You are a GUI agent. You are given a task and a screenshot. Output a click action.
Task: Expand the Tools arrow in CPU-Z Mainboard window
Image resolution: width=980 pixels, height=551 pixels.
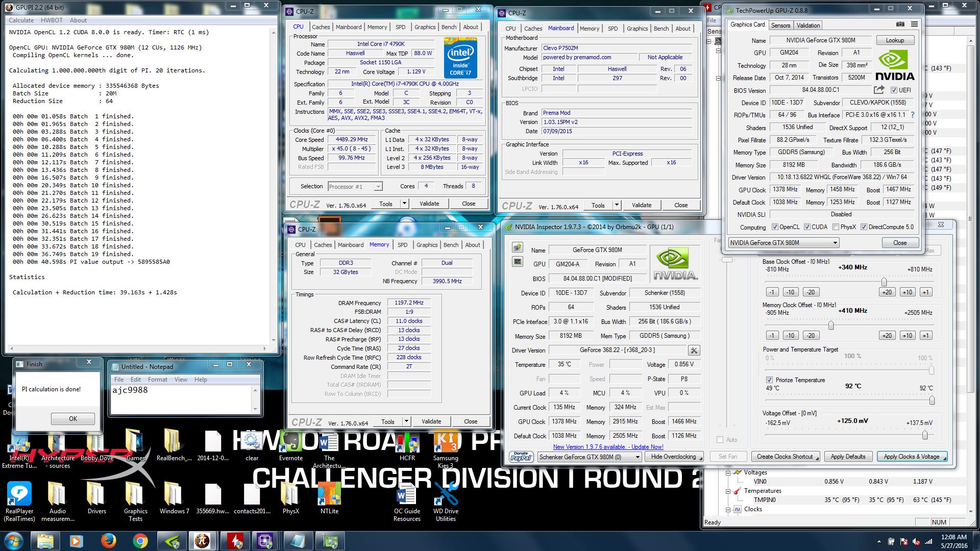click(617, 205)
